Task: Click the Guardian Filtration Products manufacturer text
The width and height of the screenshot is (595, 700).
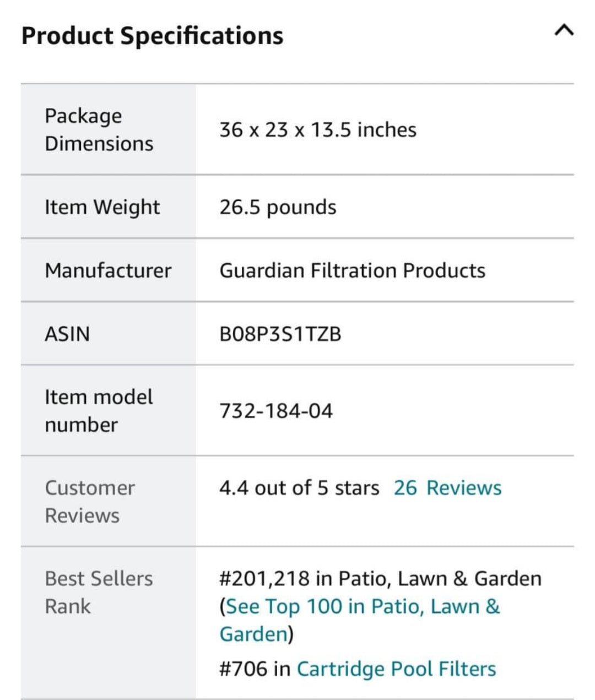Action: click(352, 271)
